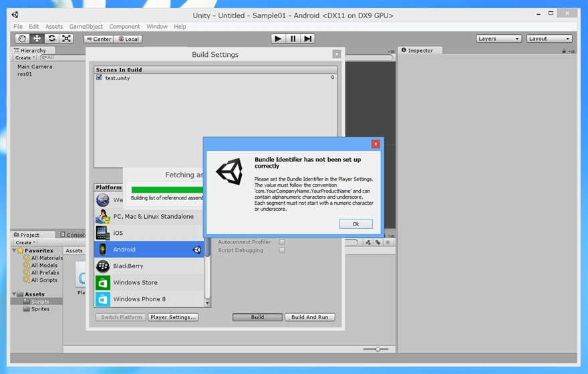Open the Layers dropdown
The width and height of the screenshot is (588, 374).
pos(498,39)
